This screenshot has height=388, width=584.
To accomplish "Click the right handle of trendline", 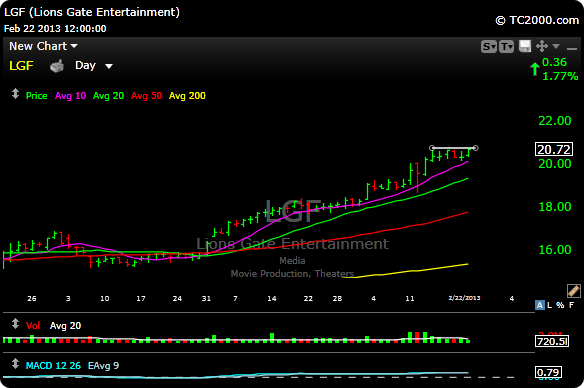I will pos(475,148).
